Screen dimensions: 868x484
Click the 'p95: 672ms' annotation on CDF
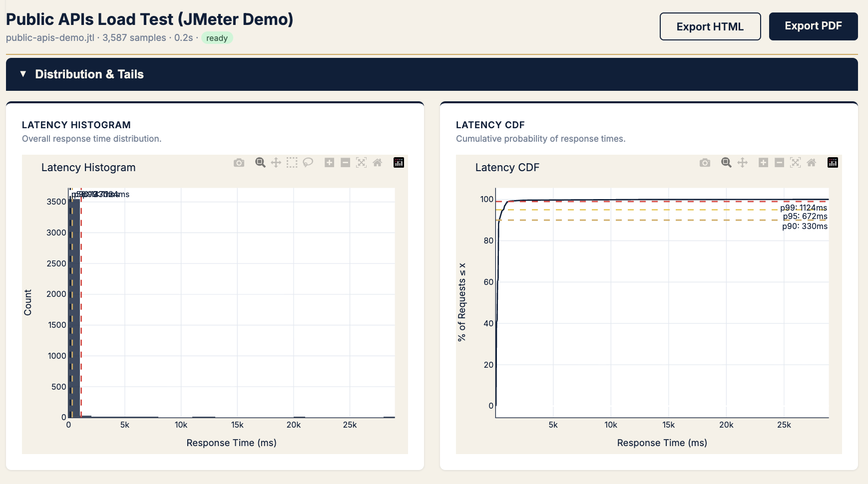[x=805, y=216]
